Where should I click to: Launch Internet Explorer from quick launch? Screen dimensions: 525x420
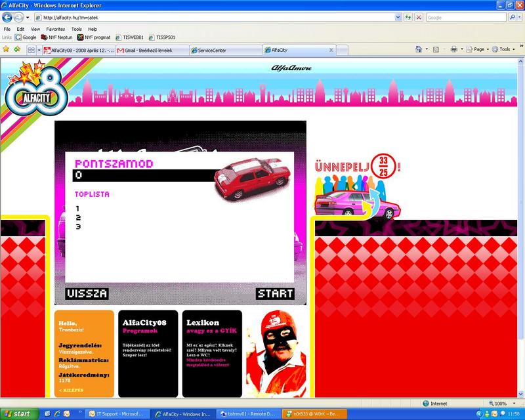point(57,414)
